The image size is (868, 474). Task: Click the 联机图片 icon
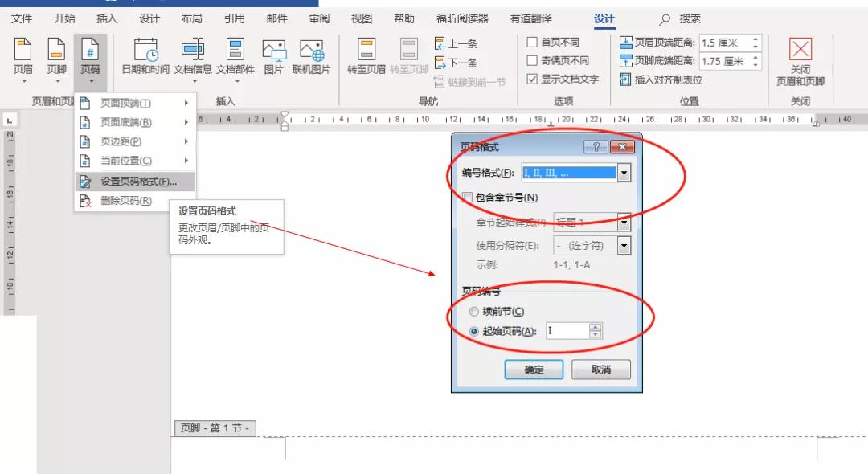tap(313, 48)
